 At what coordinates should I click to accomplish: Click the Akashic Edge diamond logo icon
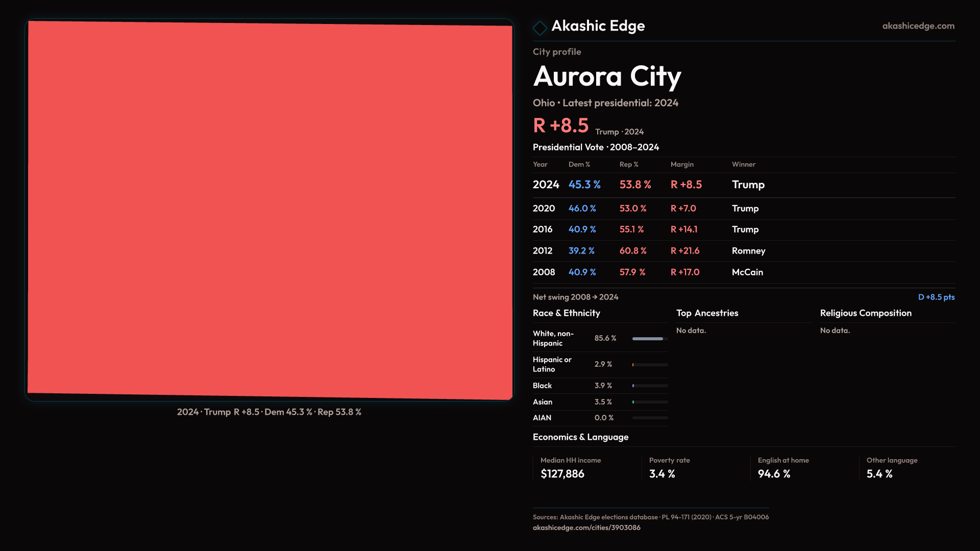coord(540,28)
